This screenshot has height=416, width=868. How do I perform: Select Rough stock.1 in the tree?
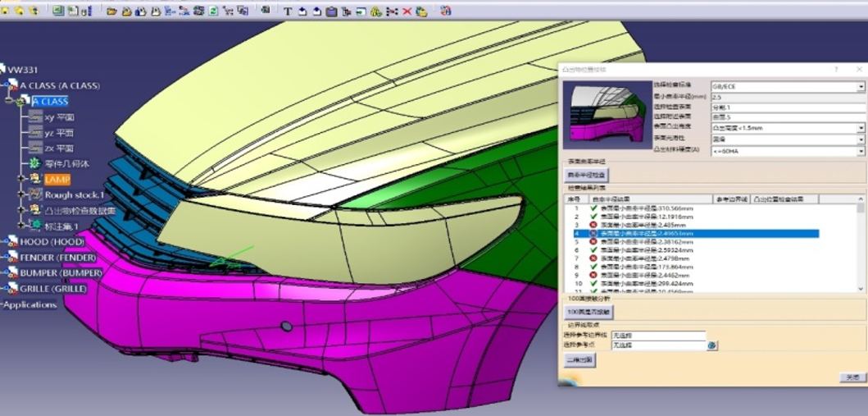(x=75, y=195)
